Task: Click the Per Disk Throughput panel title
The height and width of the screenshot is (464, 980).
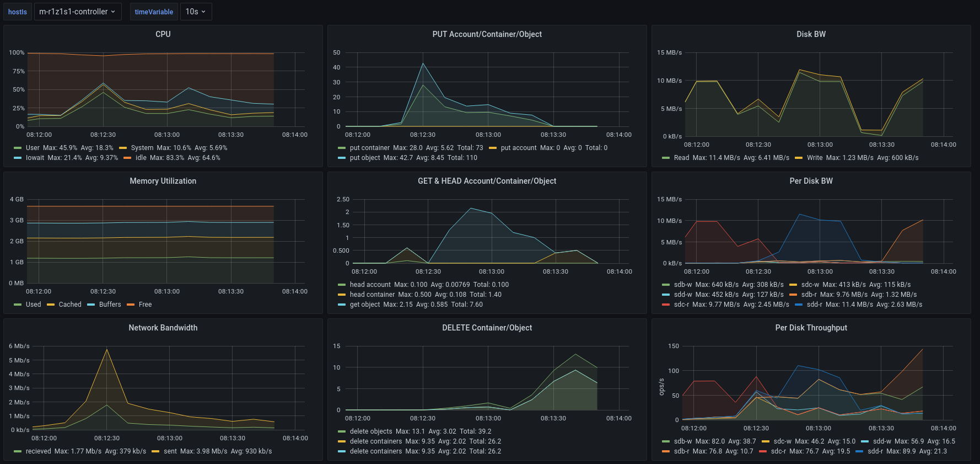Action: 811,328
